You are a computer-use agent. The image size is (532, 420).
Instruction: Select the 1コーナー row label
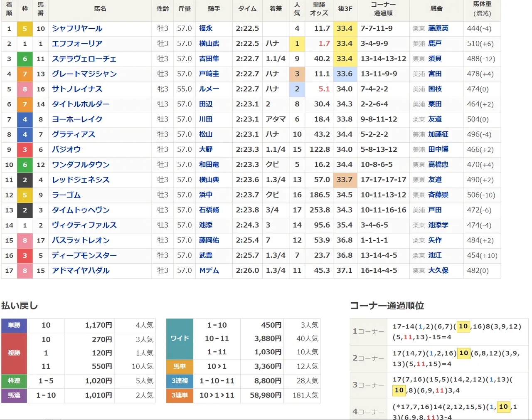click(x=368, y=331)
